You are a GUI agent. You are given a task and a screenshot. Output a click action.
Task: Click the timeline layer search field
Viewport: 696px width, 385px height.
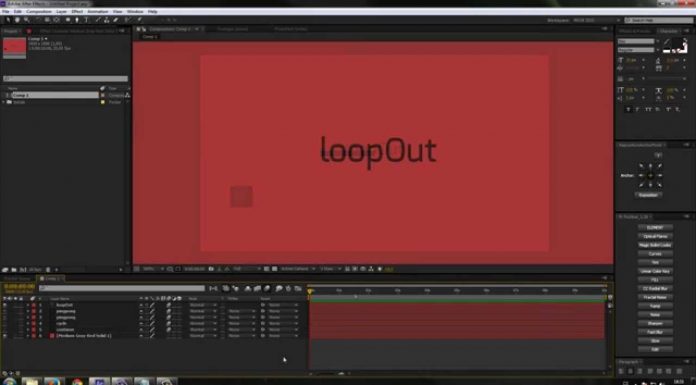tap(122, 289)
